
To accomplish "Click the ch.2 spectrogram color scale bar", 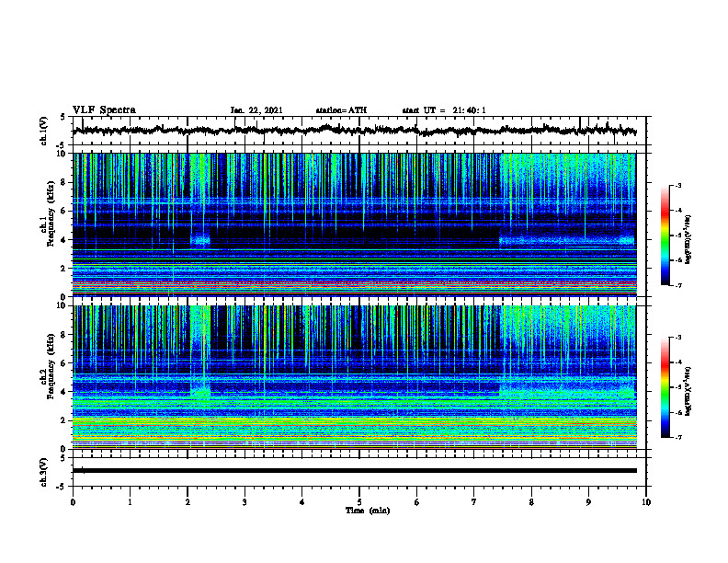I will pos(665,387).
